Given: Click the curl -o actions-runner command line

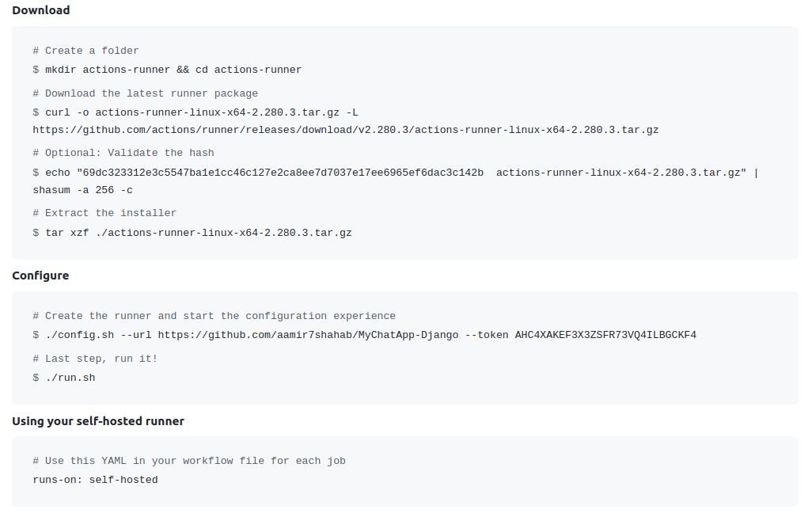Looking at the screenshot, I should [x=195, y=113].
